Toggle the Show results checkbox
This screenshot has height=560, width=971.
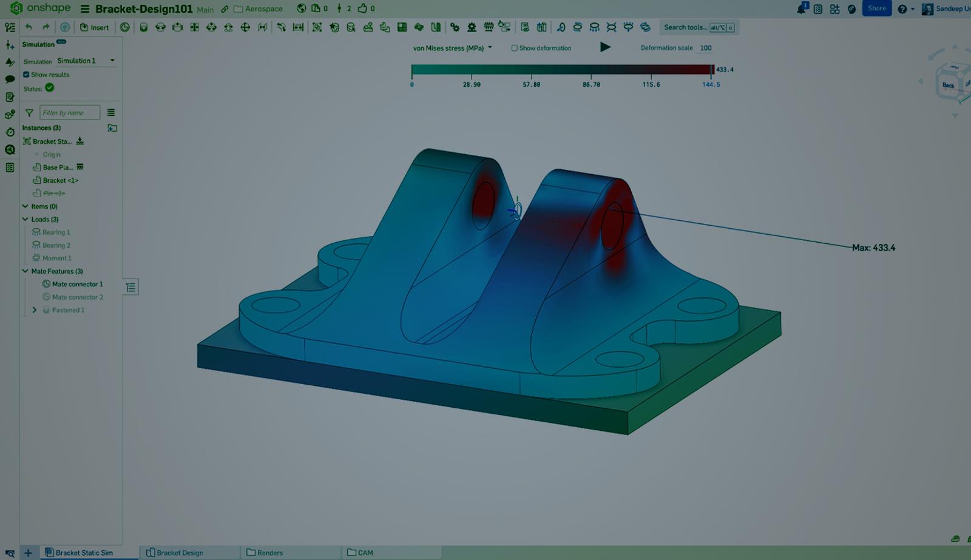click(26, 74)
